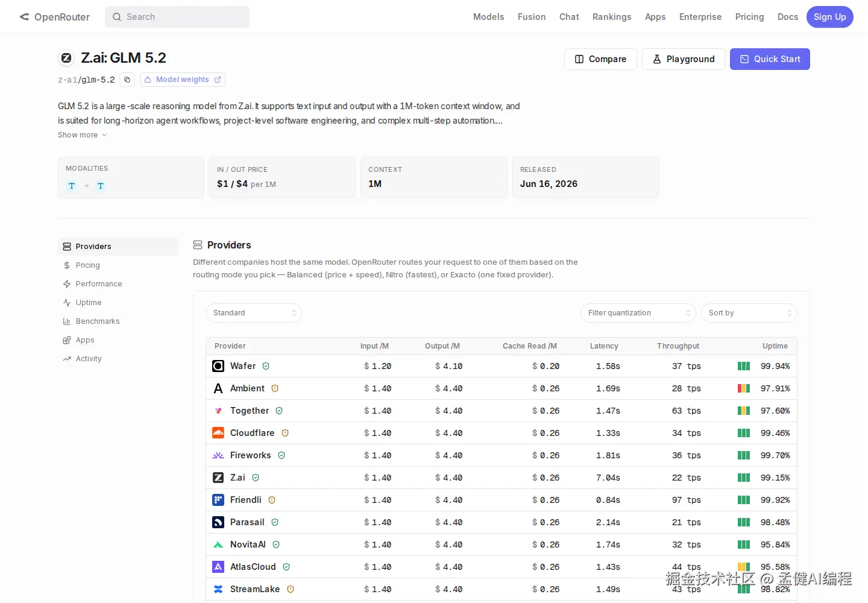Click the NovitaAI provider logo
The height and width of the screenshot is (603, 868).
[x=218, y=545]
